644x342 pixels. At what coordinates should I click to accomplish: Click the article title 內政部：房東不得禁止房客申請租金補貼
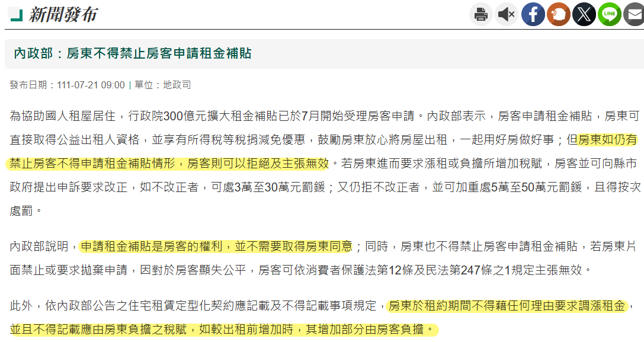133,53
